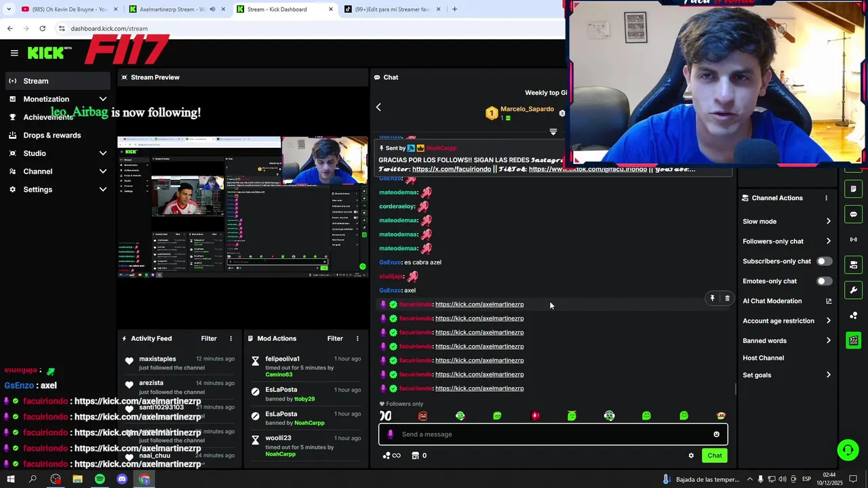Click the stream preview thumbnail

coord(243,207)
